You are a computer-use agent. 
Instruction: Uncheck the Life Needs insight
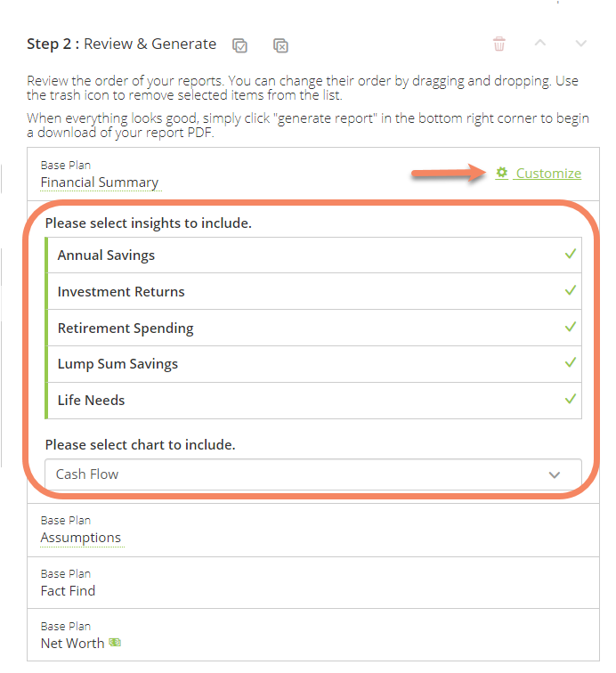571,399
